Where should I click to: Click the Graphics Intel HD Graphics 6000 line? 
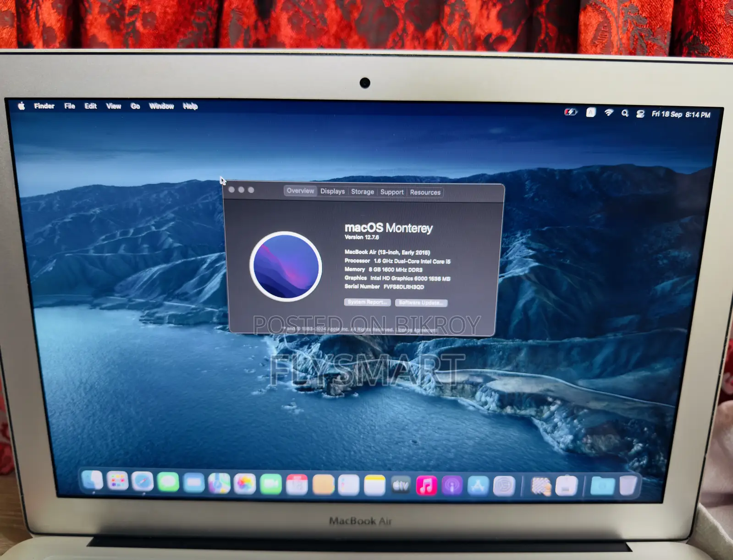(397, 278)
